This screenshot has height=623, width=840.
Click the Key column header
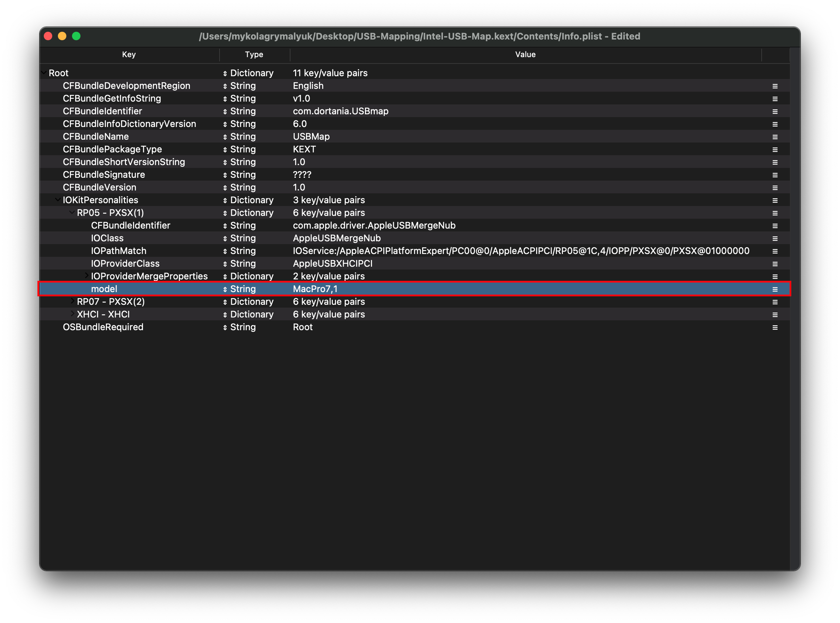point(128,54)
